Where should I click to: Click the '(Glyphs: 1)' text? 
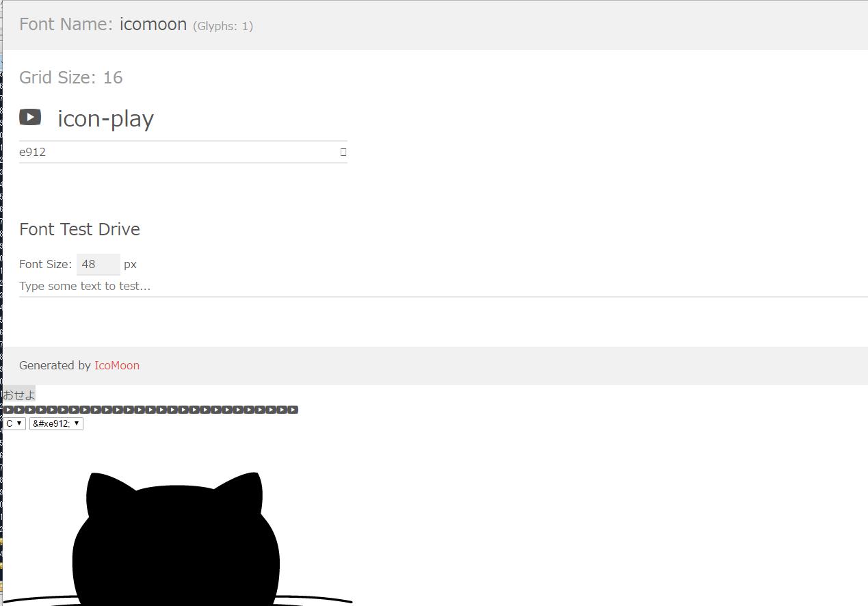pos(223,26)
